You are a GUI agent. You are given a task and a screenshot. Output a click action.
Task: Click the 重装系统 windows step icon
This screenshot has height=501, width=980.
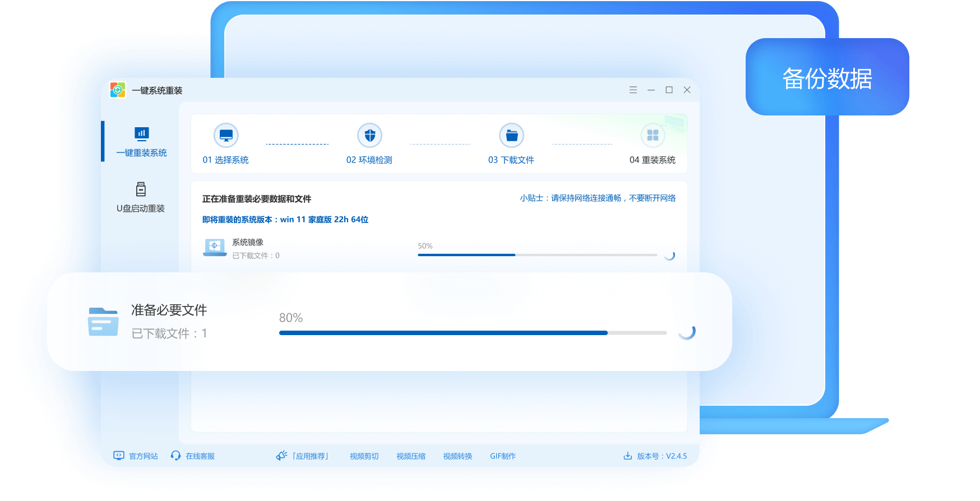coord(653,136)
